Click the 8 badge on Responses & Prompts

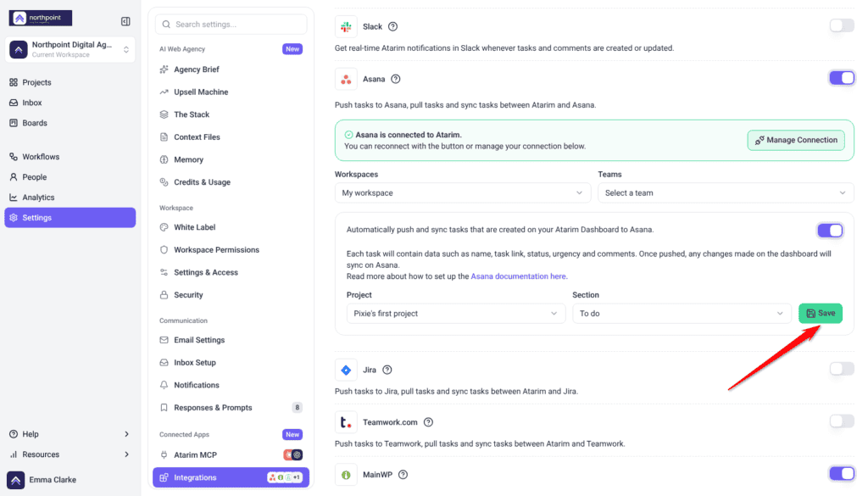(x=298, y=408)
